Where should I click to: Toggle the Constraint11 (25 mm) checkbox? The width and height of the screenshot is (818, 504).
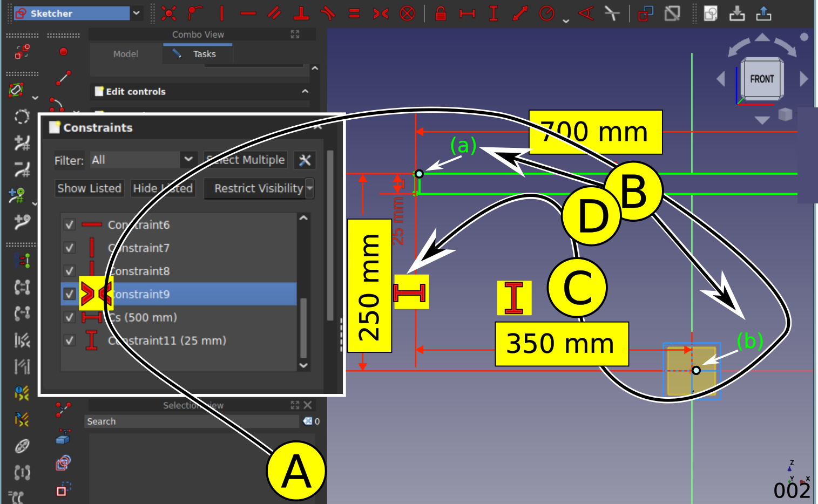tap(69, 340)
